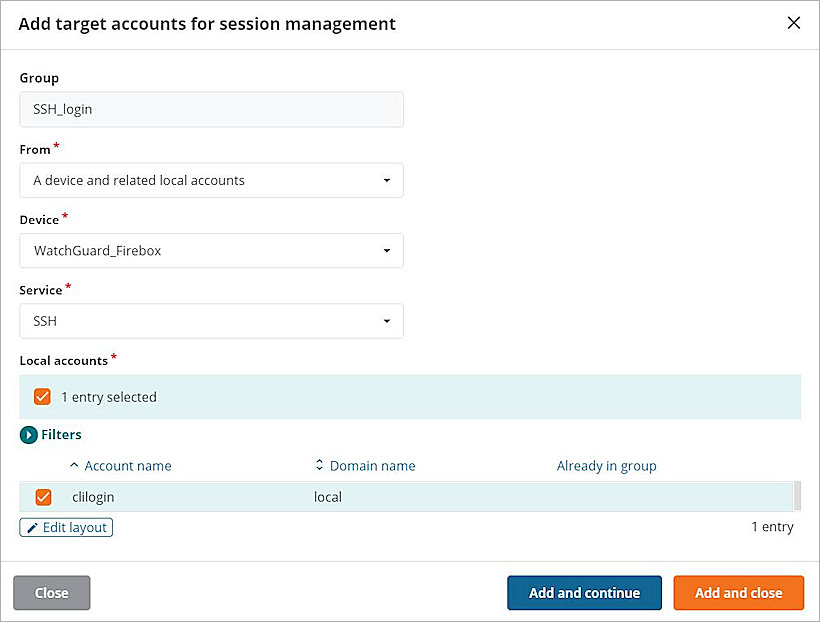
Task: Click the sort arrow beside Account name
Action: pyautogui.click(x=73, y=465)
